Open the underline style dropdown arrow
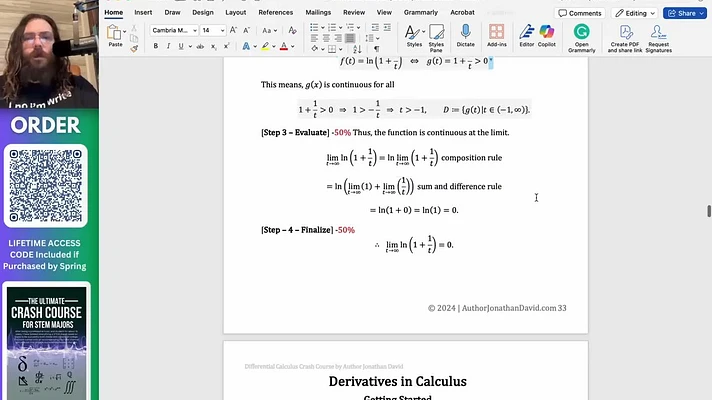This screenshot has height=400, width=712. pos(190,46)
